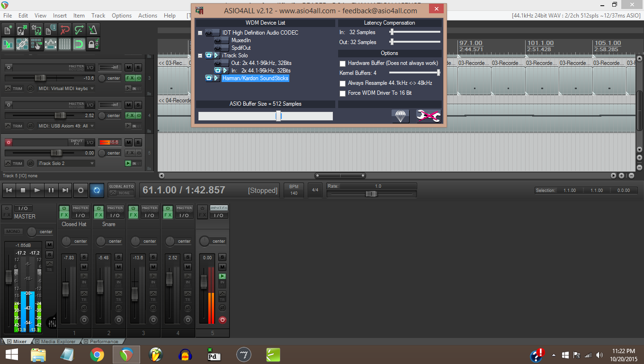This screenshot has width=644, height=364.
Task: Open the Options menu
Action: tap(121, 15)
